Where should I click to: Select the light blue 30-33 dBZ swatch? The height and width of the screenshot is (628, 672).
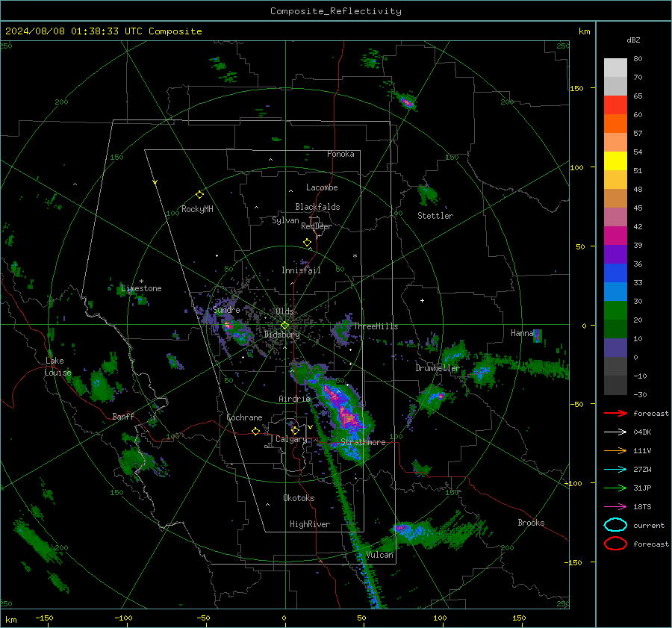click(x=615, y=291)
